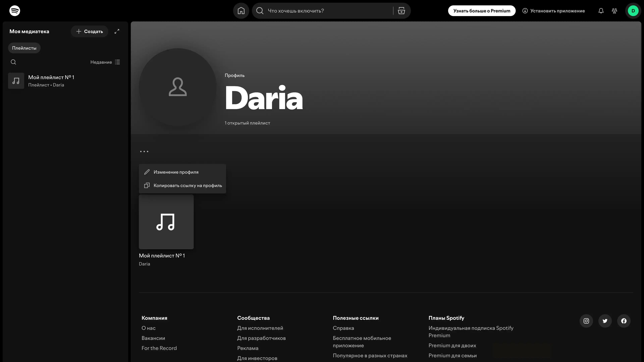Open Friend Activity people icon

click(x=614, y=11)
